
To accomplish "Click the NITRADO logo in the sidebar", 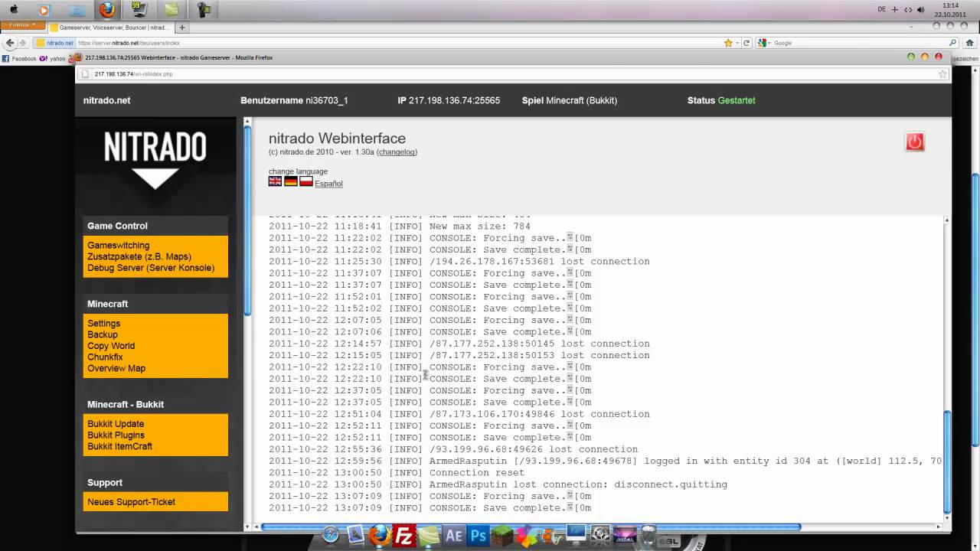I will point(155,159).
